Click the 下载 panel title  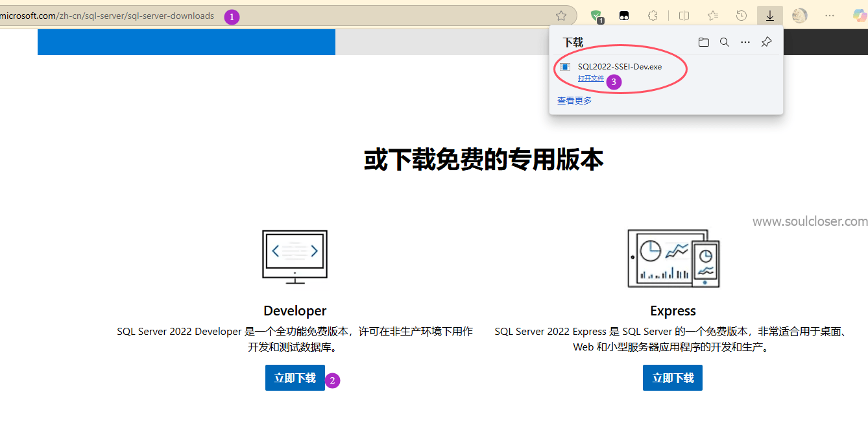[x=573, y=42]
